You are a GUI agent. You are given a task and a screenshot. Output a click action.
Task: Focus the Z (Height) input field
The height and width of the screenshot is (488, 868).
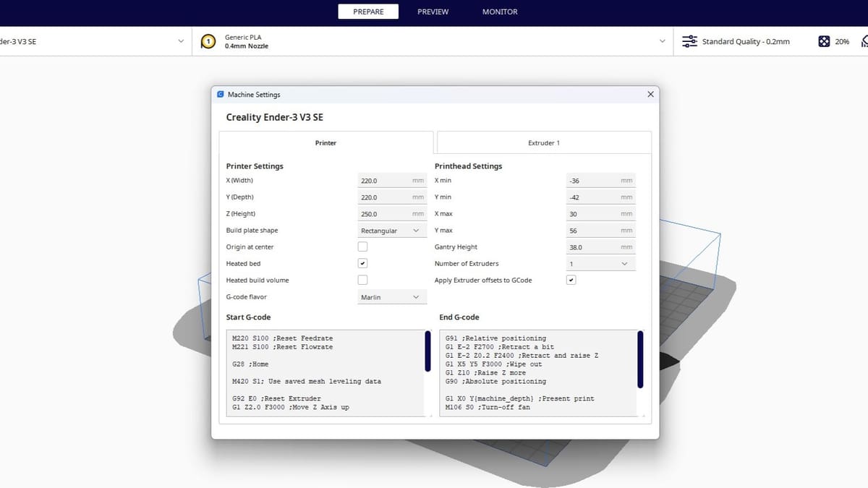(x=392, y=214)
